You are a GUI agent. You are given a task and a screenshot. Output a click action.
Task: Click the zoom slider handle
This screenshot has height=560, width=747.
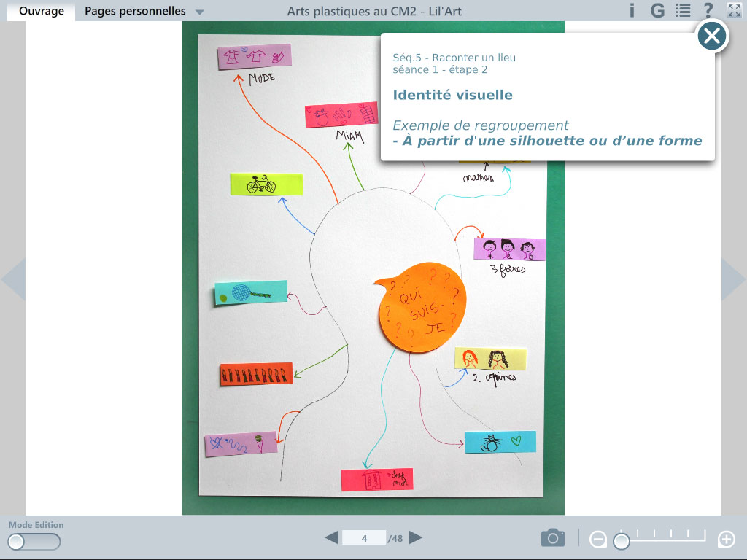[x=622, y=540]
